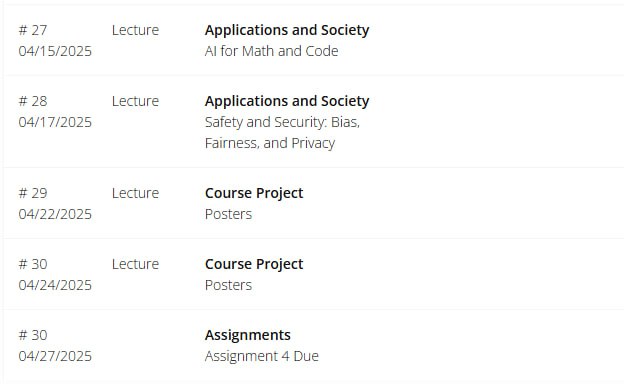Click the '# 29' lecture number
Image resolution: width=624 pixels, height=384 pixels.
(x=33, y=193)
